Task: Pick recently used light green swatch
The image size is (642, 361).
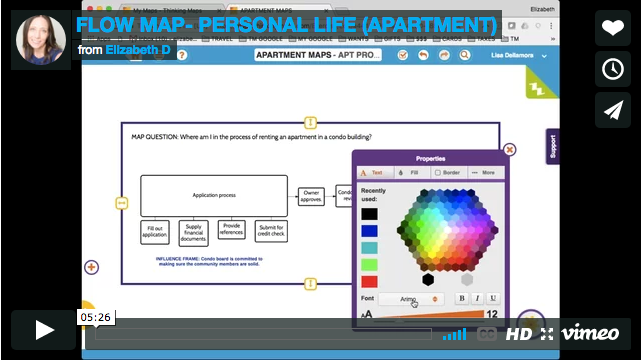Action: [x=369, y=265]
